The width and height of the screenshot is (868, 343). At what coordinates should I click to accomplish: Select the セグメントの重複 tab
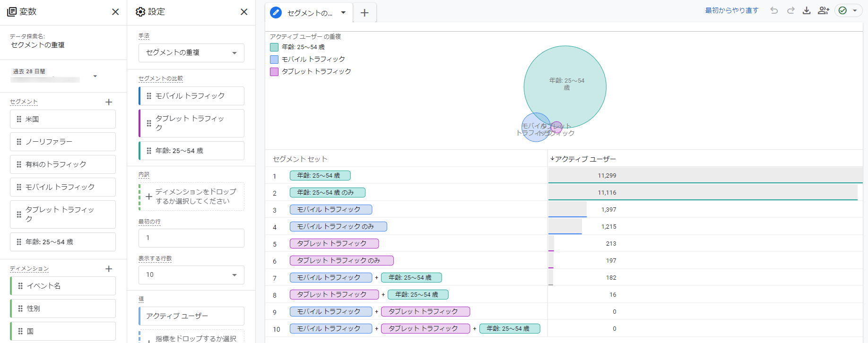pos(309,13)
